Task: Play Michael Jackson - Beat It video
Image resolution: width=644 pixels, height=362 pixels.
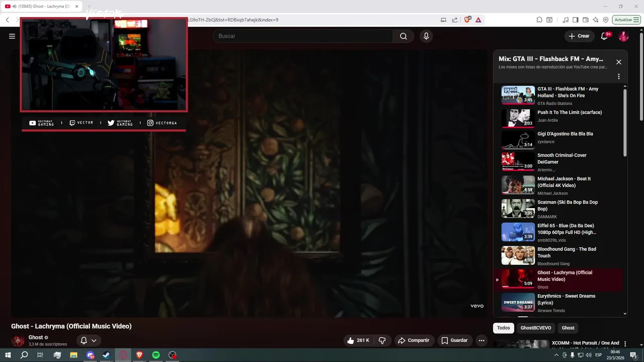Action: click(x=558, y=185)
